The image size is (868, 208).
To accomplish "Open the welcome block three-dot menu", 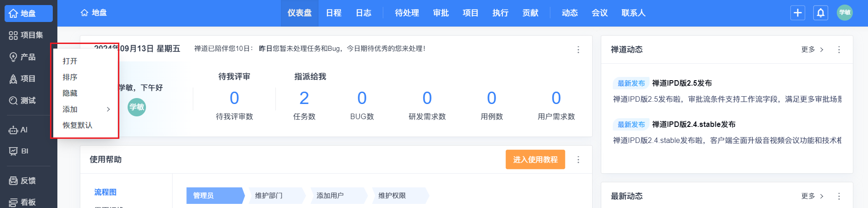I will (x=578, y=49).
